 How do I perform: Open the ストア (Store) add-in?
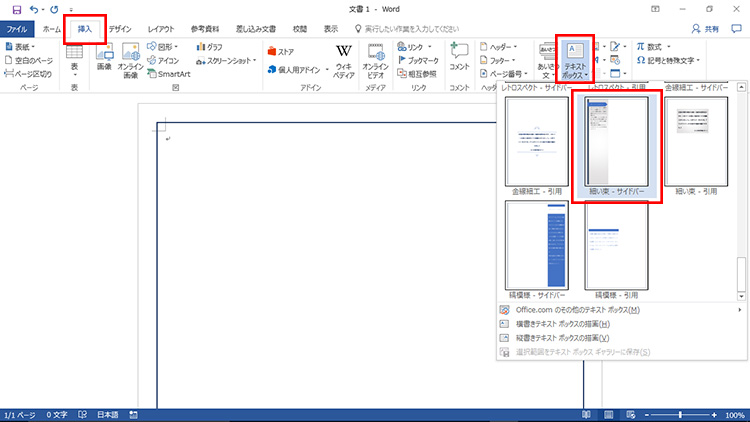[281, 51]
